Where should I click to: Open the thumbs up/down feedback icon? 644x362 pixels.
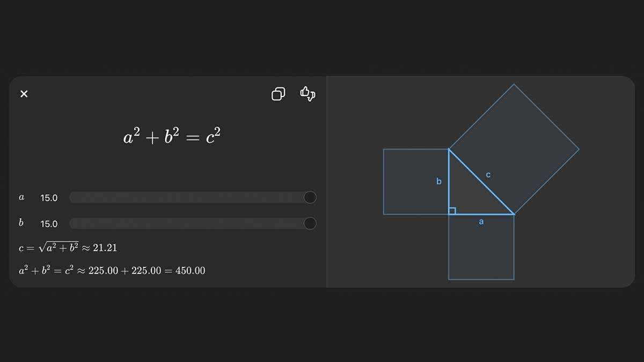pyautogui.click(x=308, y=94)
